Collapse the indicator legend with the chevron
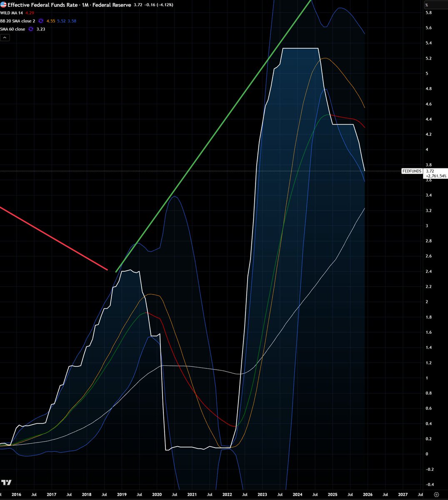The width and height of the screenshot is (448, 500). coord(5,37)
